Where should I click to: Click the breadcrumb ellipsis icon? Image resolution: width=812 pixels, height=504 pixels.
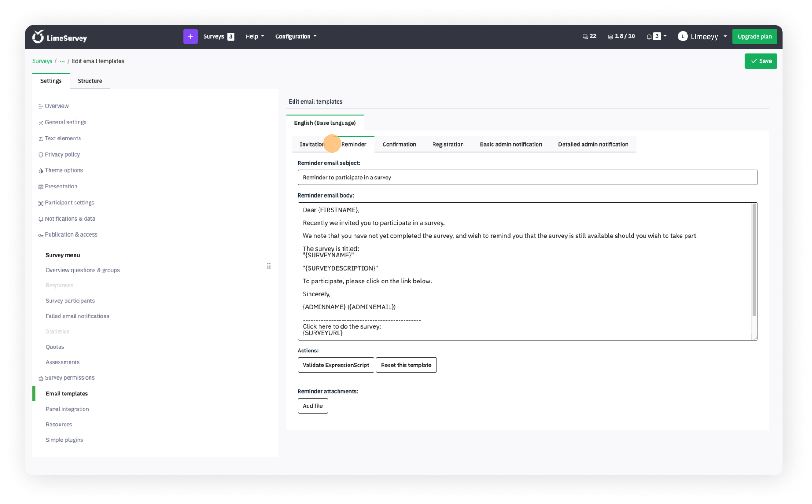(62, 61)
